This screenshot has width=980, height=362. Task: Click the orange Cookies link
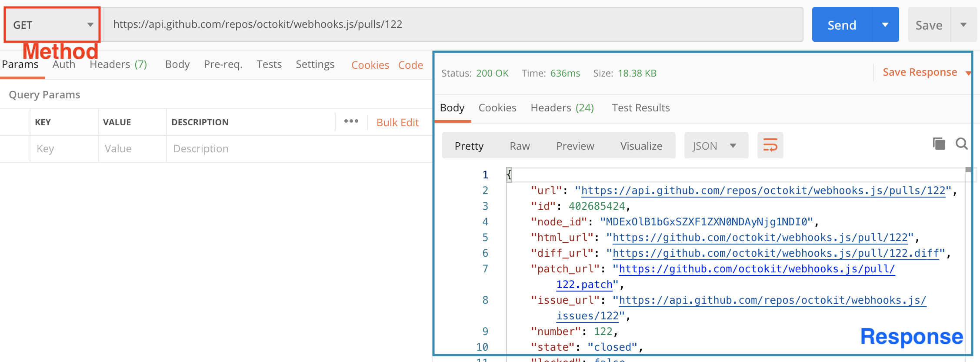point(370,65)
